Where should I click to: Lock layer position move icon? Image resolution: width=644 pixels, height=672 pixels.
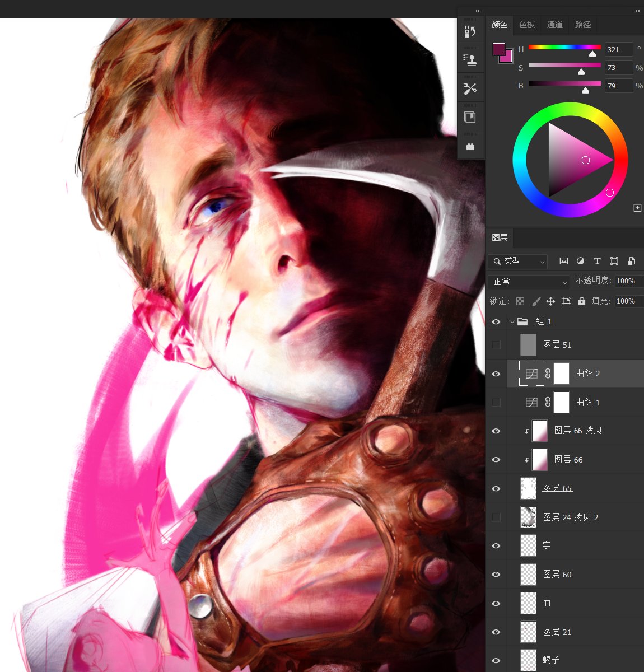click(x=551, y=301)
